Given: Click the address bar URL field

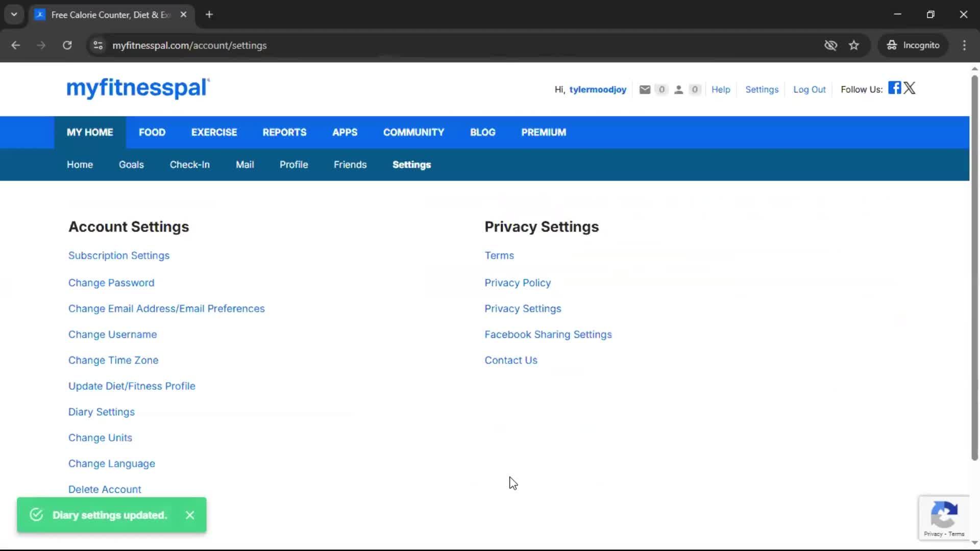Looking at the screenshot, I should [459, 45].
